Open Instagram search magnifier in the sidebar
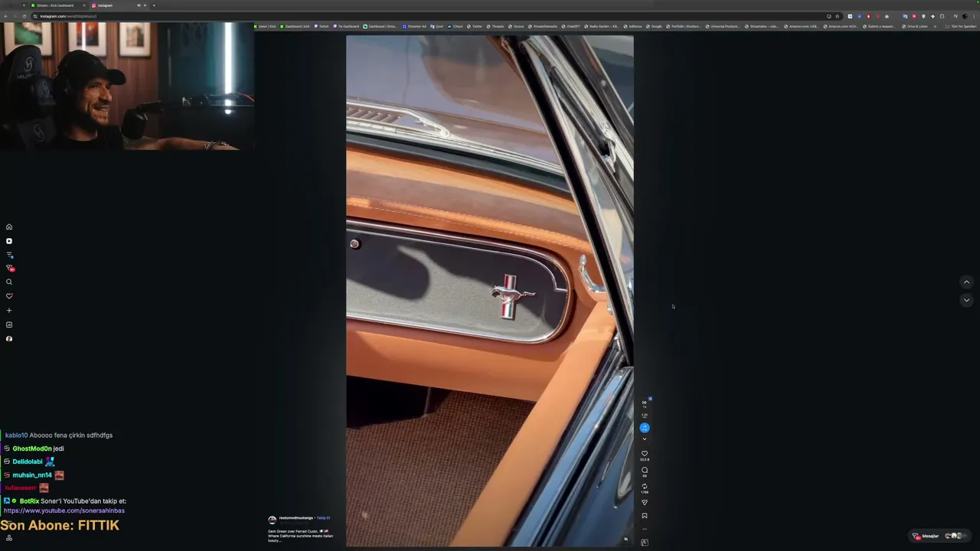Viewport: 980px width, 551px height. tap(9, 282)
